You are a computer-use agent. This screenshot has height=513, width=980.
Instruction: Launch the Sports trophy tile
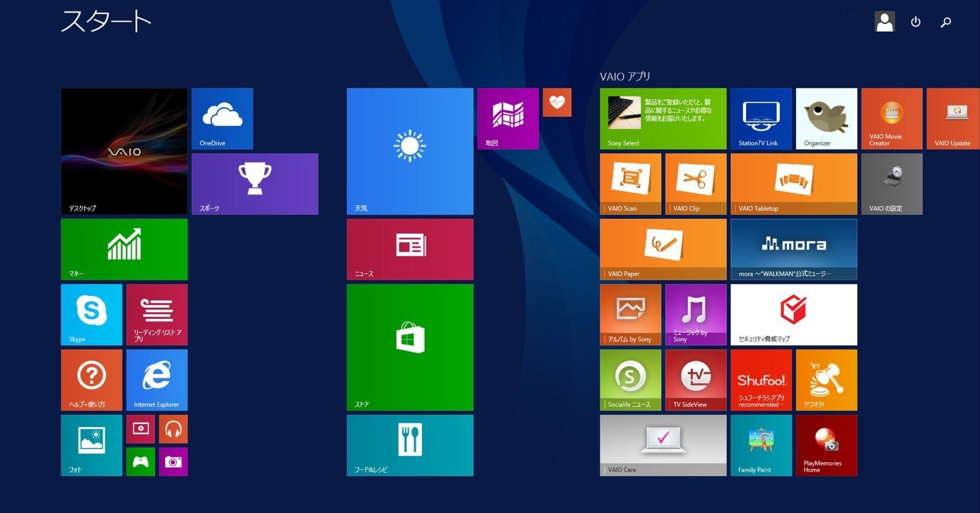click(x=255, y=184)
